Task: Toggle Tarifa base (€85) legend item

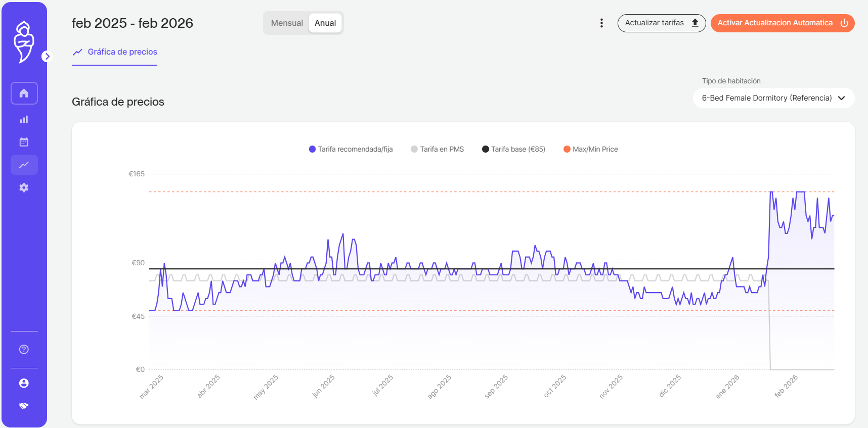Action: [x=513, y=149]
